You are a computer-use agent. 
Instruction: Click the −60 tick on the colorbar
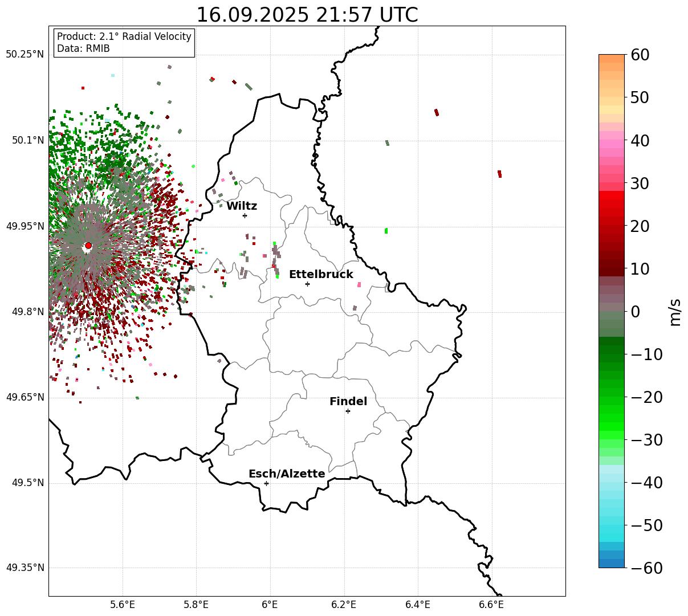tap(646, 568)
